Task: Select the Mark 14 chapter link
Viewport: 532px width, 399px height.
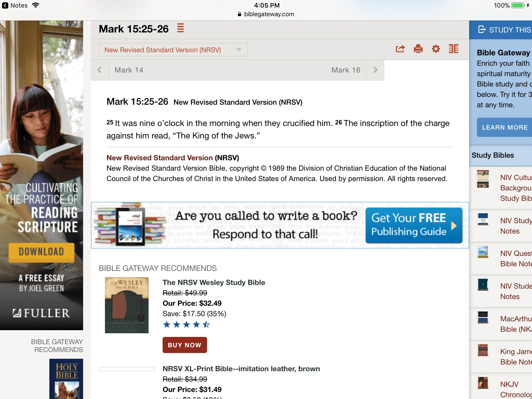Action: coord(129,70)
